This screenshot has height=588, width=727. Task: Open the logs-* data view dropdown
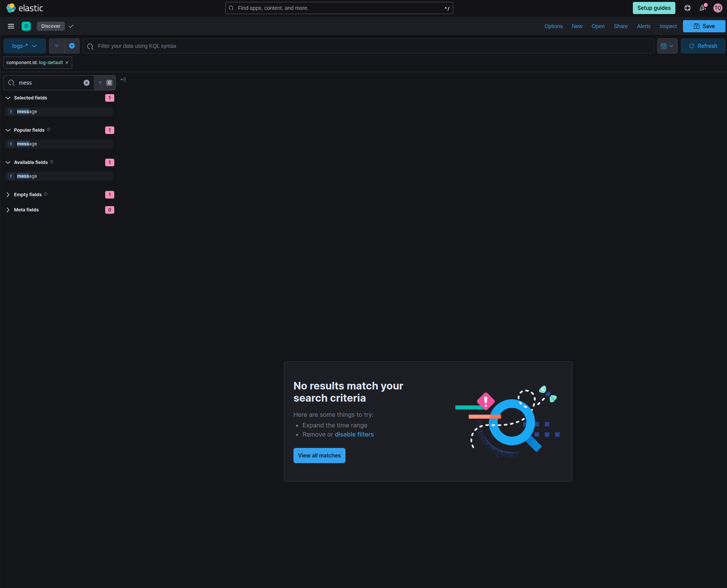click(x=24, y=46)
